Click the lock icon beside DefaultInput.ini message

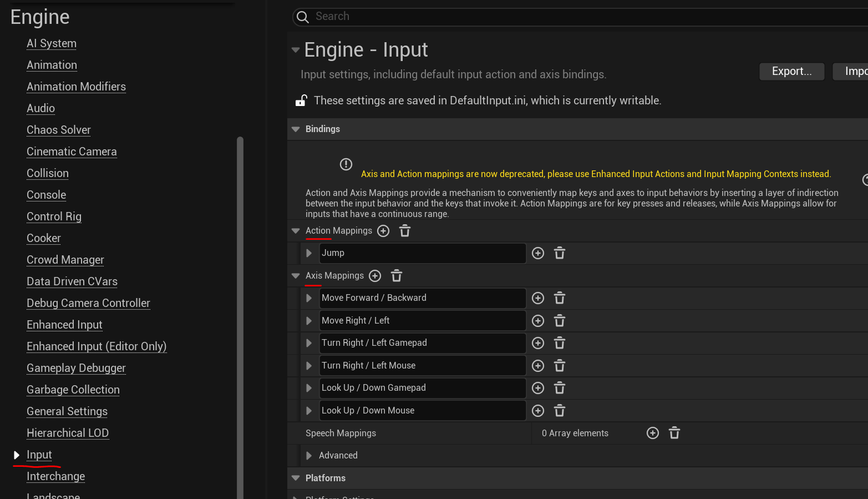point(301,100)
